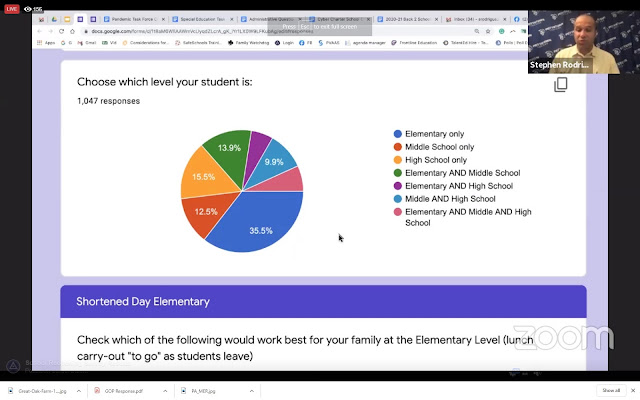Click the PA_MER.jpg download file icon

(x=184, y=391)
